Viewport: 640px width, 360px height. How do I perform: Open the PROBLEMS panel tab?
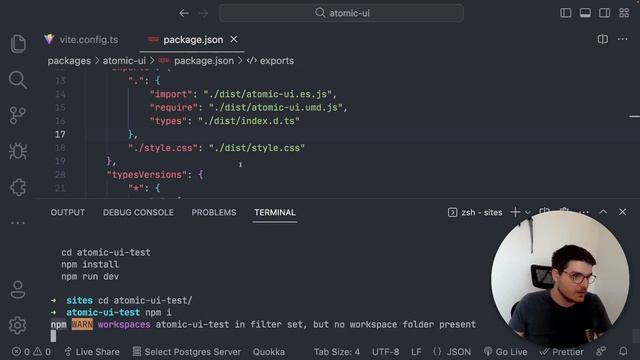click(x=214, y=213)
